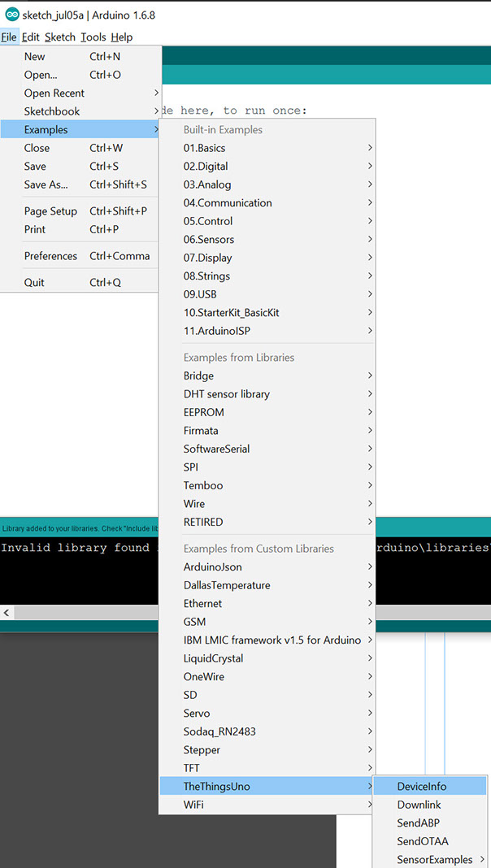Open the DeviceInfo example sketch
This screenshot has height=868, width=491.
[x=430, y=786]
